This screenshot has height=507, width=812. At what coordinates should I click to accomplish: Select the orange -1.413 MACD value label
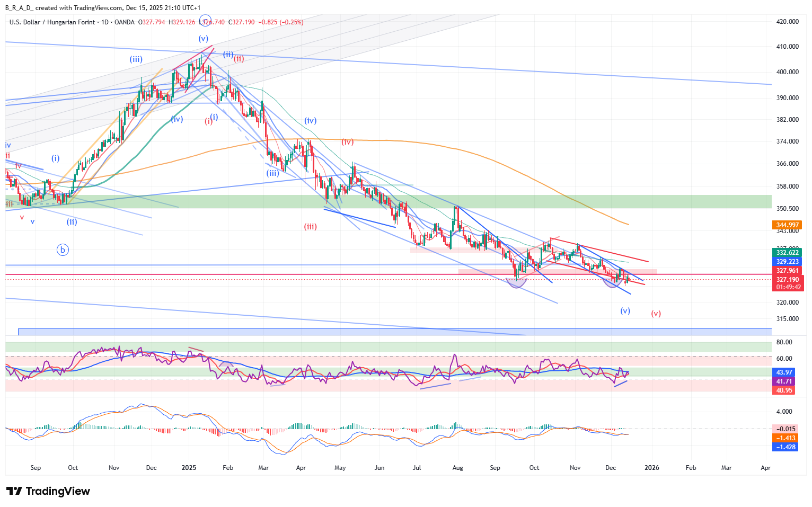[785, 438]
